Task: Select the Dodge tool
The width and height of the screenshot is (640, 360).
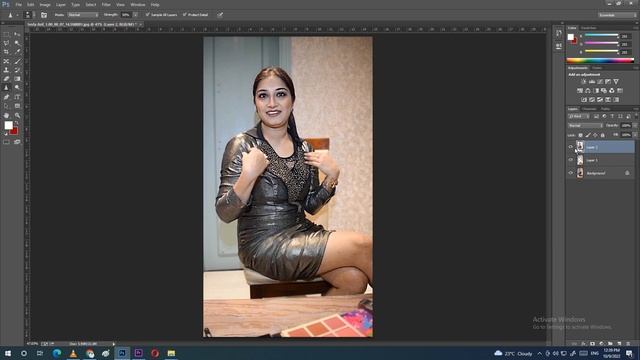Action: click(x=17, y=88)
